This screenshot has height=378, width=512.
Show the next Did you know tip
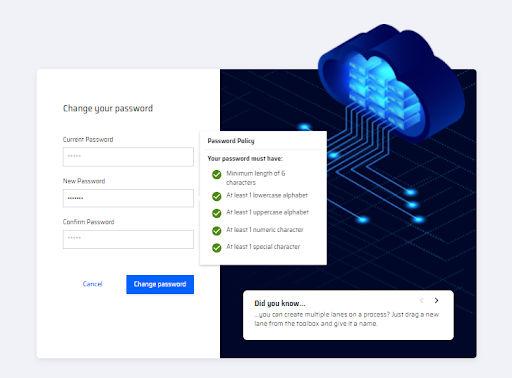(436, 300)
